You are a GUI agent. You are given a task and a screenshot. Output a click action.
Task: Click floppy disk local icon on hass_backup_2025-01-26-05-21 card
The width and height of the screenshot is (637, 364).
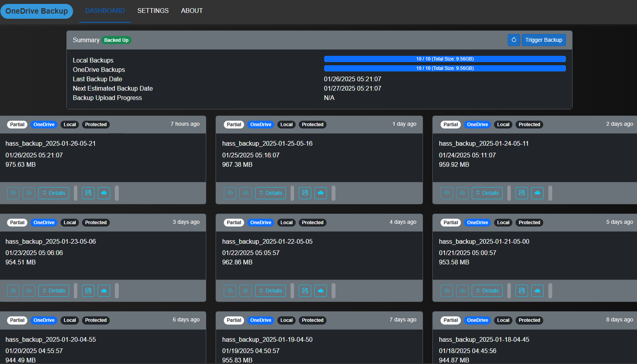(x=88, y=193)
